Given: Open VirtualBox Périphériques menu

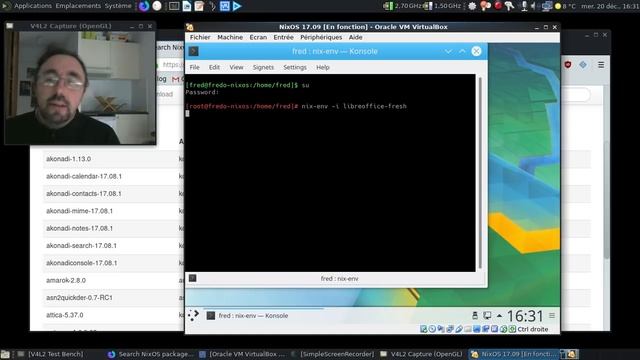Looking at the screenshot, I should pyautogui.click(x=321, y=37).
